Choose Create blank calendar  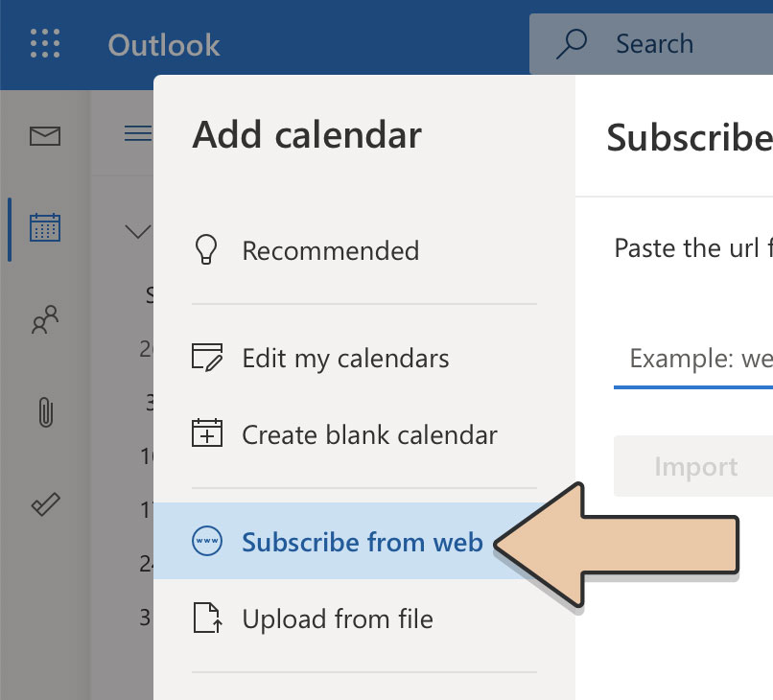tap(364, 434)
